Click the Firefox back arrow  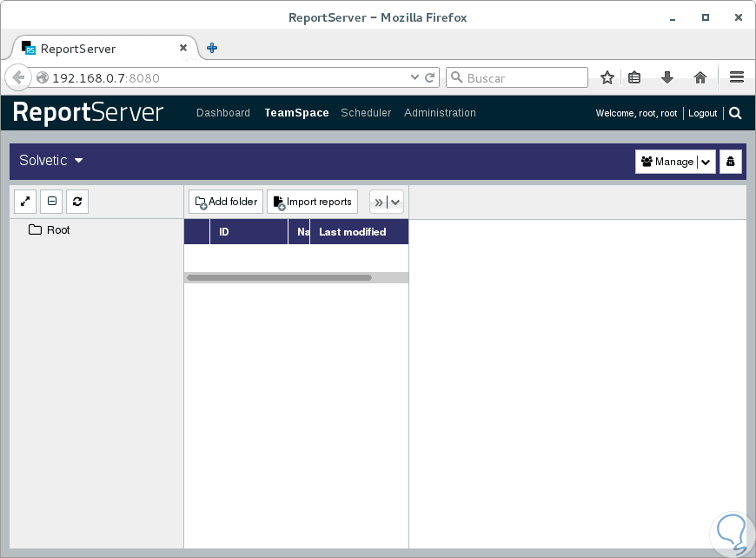pyautogui.click(x=18, y=77)
